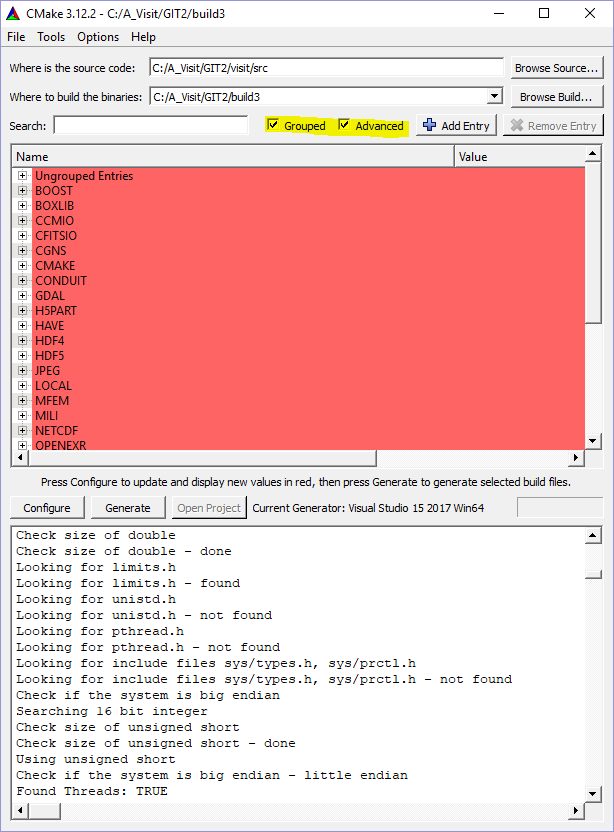Select the BOOST row label
This screenshot has width=614, height=832.
(x=54, y=190)
